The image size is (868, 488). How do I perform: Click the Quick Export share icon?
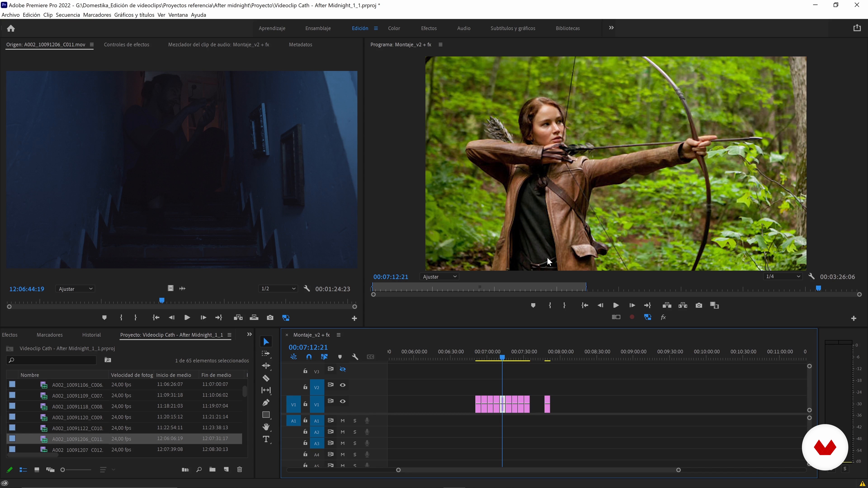857,28
